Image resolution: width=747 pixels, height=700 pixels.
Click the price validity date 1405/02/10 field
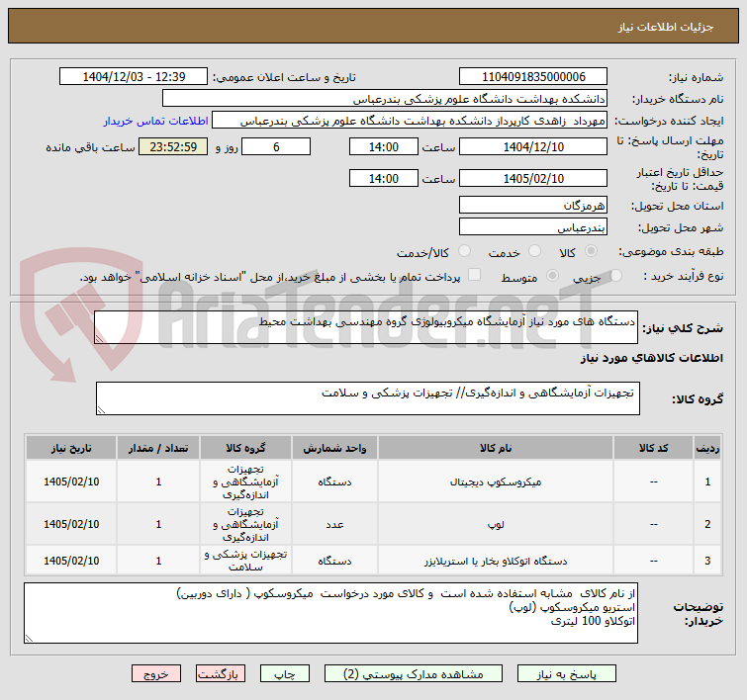(x=533, y=178)
